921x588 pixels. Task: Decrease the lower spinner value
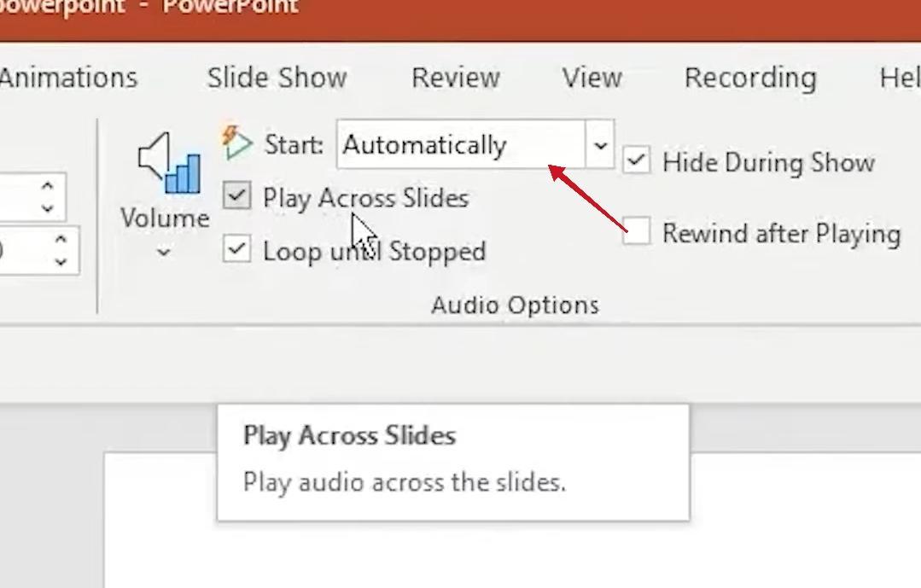click(x=61, y=261)
